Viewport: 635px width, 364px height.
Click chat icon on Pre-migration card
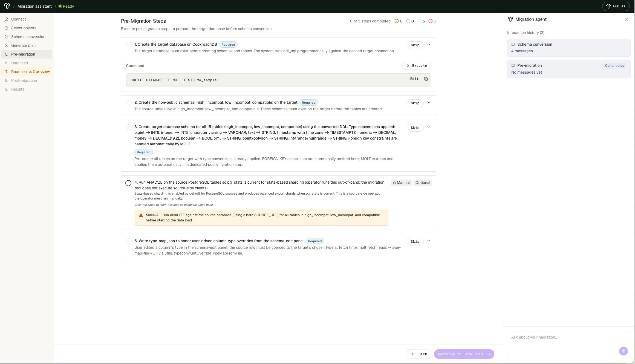tap(513, 66)
